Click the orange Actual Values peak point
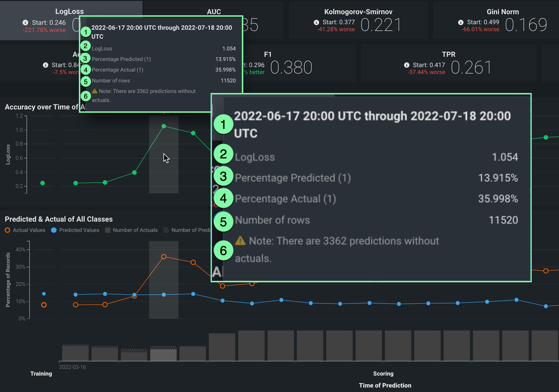The image size is (559, 392). click(164, 257)
